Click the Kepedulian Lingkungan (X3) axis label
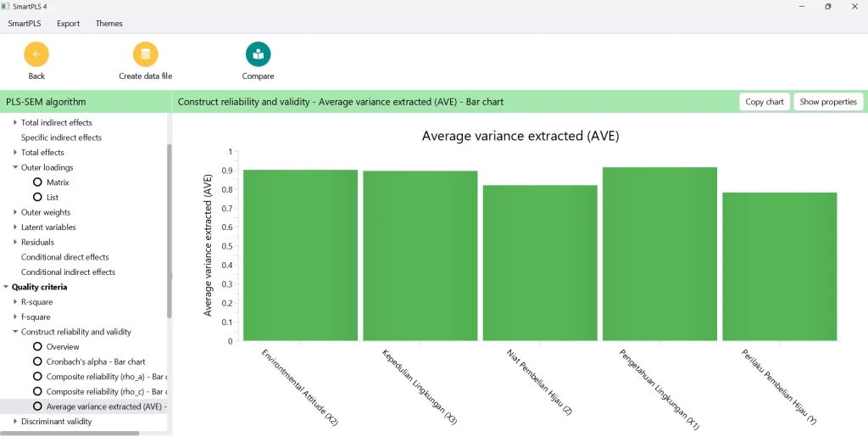 [x=420, y=387]
